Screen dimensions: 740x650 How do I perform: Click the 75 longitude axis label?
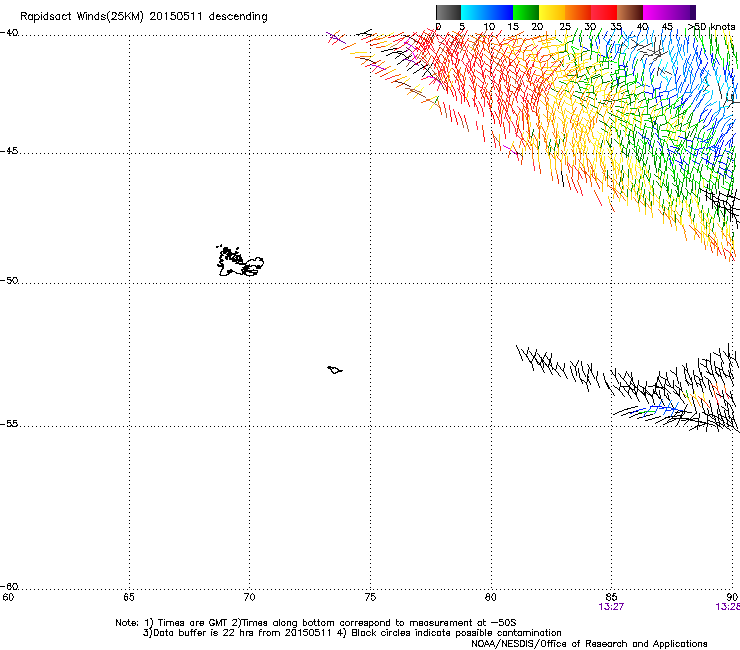click(370, 598)
